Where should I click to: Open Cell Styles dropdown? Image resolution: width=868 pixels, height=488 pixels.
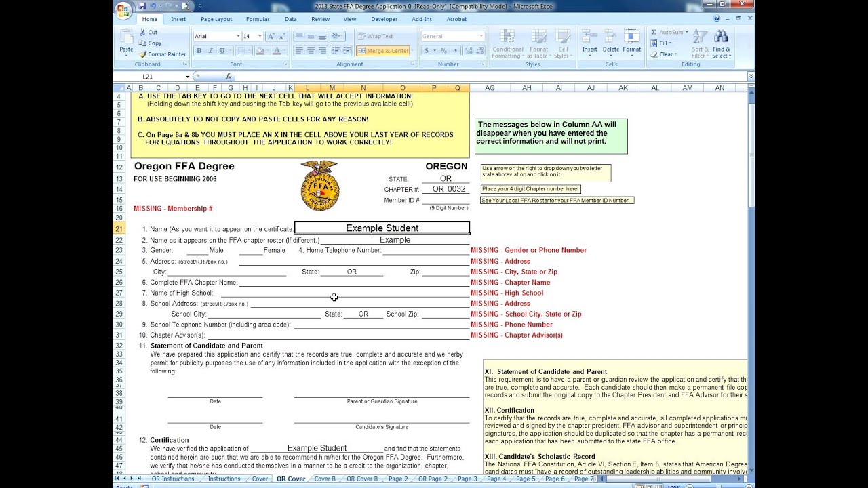(563, 44)
